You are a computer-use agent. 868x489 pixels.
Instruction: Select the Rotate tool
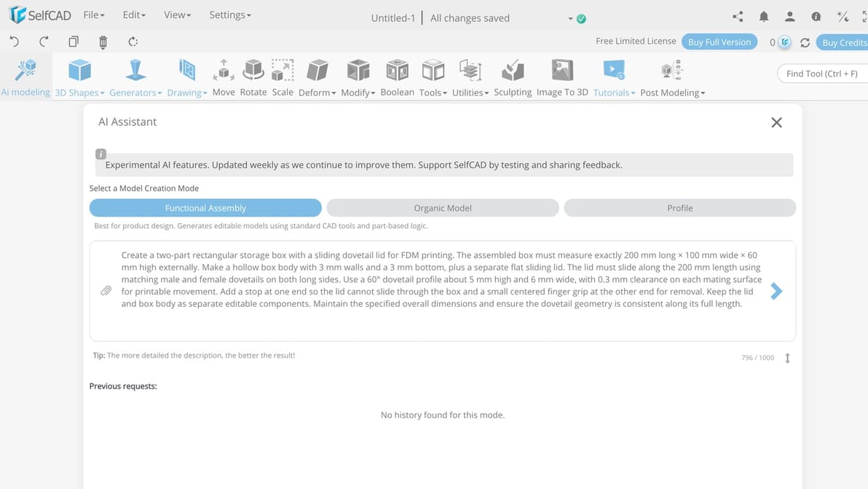(x=253, y=78)
